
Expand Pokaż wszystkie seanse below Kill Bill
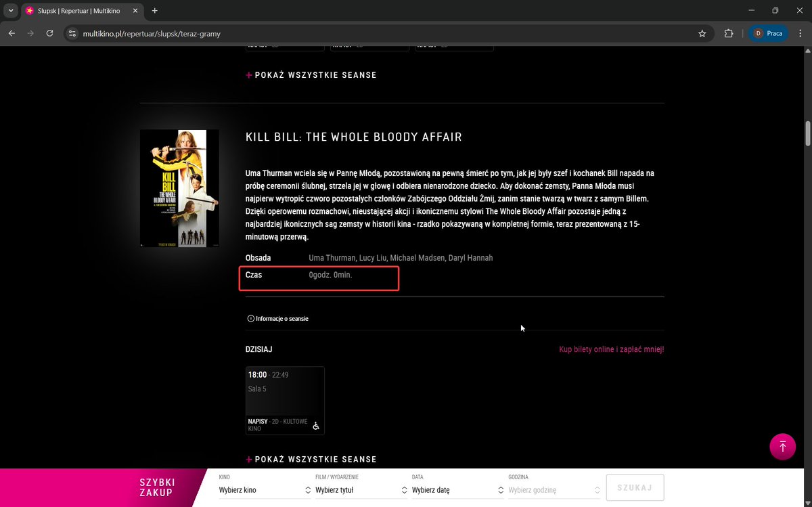click(311, 460)
